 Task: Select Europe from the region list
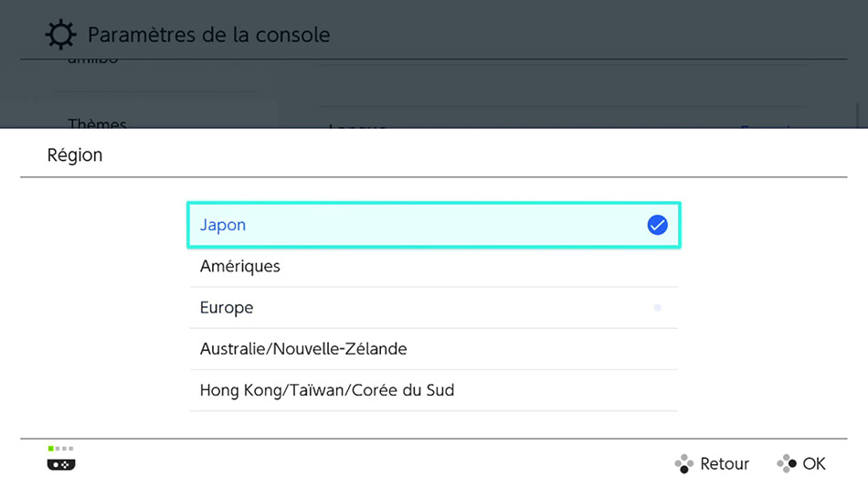point(433,307)
